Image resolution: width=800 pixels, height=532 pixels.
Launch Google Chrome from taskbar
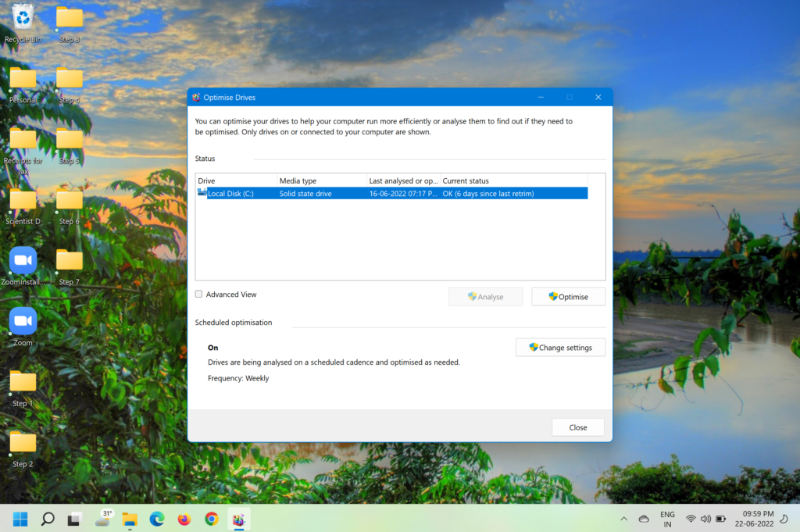click(x=212, y=520)
